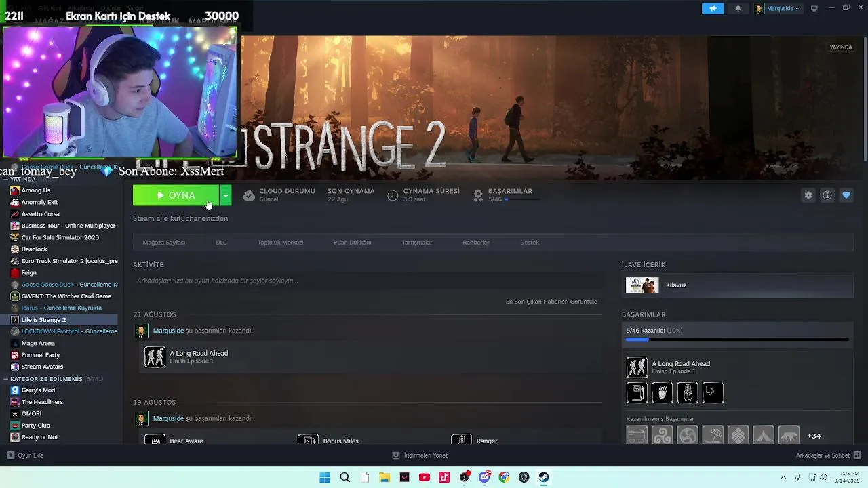Open the Marquside account dropdown
The height and width of the screenshot is (488, 868).
click(777, 9)
